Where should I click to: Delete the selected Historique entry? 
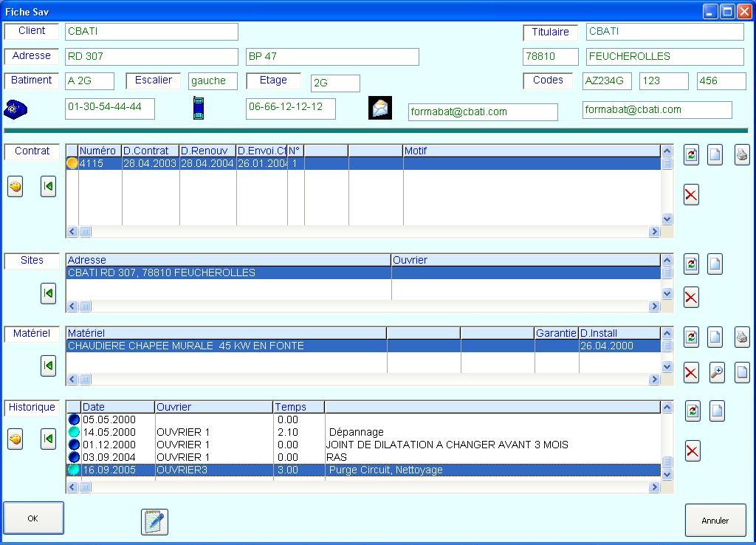click(x=692, y=451)
